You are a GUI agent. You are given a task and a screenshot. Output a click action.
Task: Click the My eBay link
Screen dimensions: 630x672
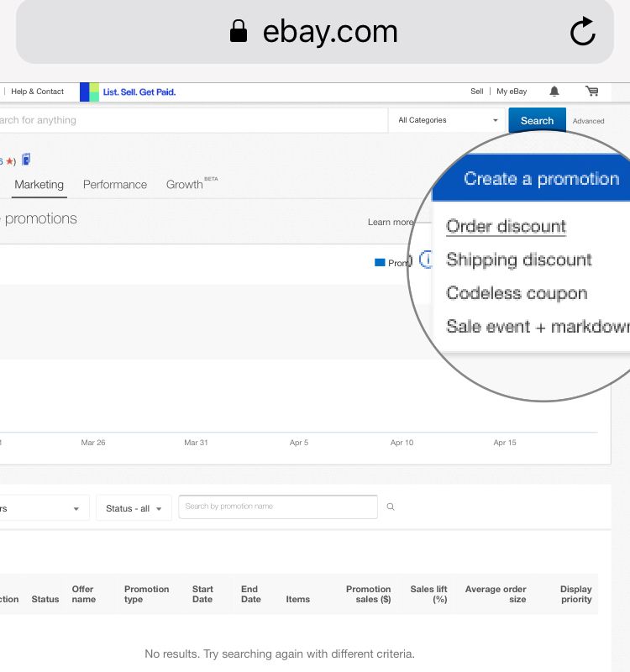tap(512, 92)
